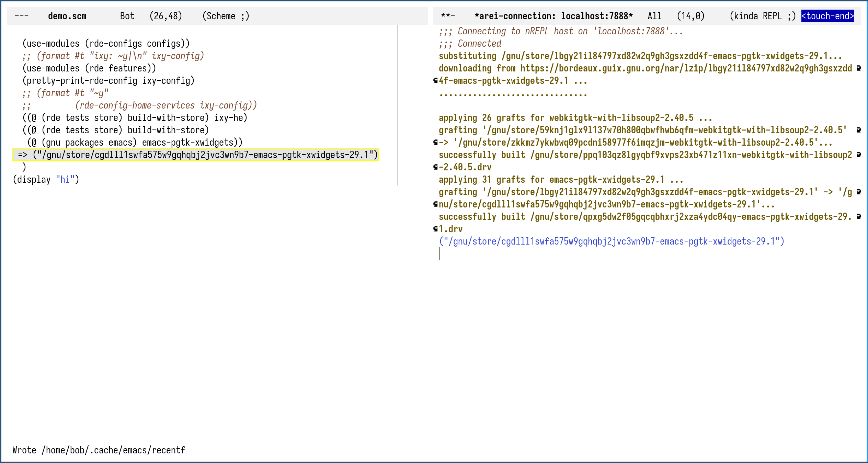Place cursor on commented format ixy-config line
Image resolution: width=868 pixels, height=463 pixels.
[113, 56]
